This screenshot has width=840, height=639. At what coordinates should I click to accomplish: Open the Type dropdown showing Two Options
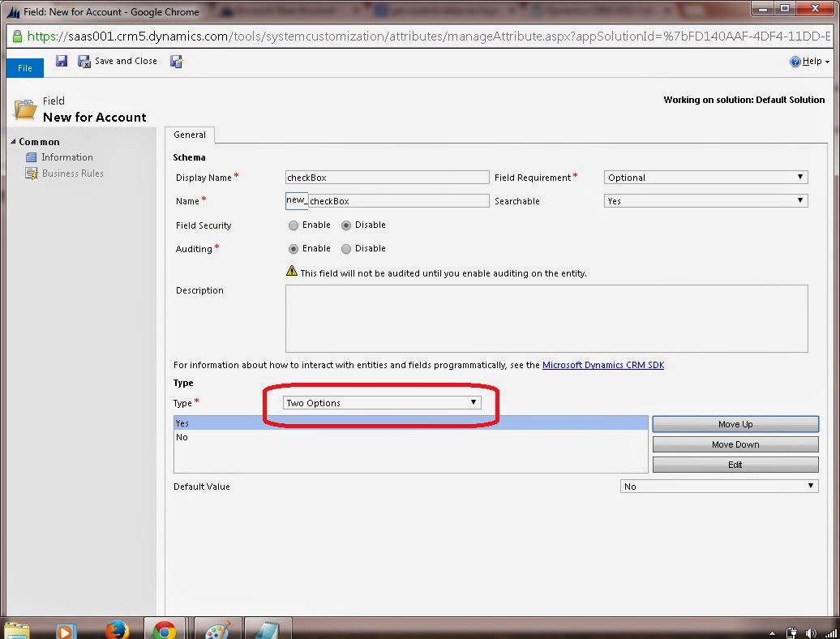click(x=381, y=403)
